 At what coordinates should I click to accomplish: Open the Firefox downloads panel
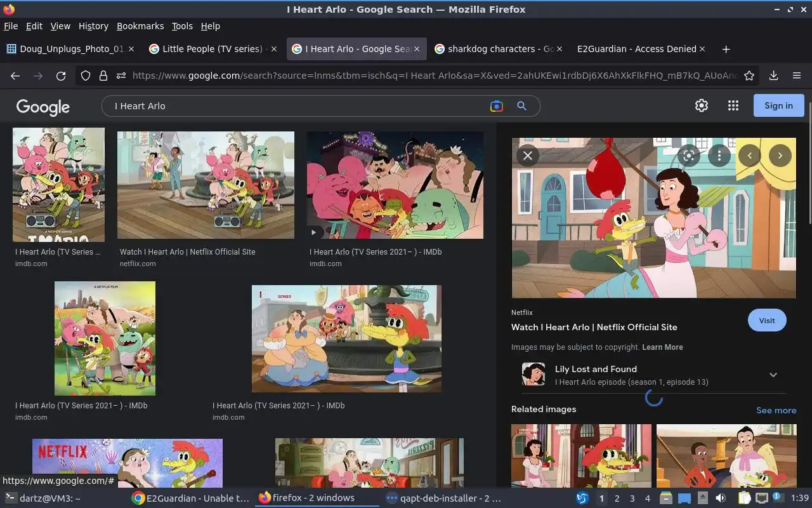[x=773, y=76]
